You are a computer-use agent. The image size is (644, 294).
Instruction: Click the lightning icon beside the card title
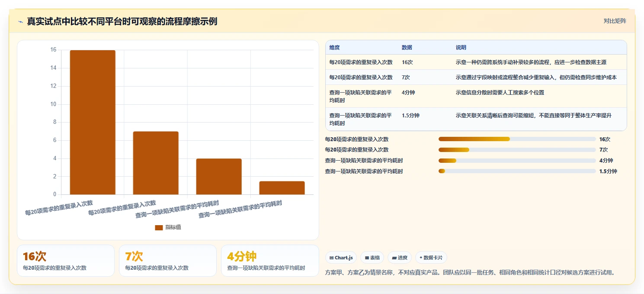tap(20, 22)
